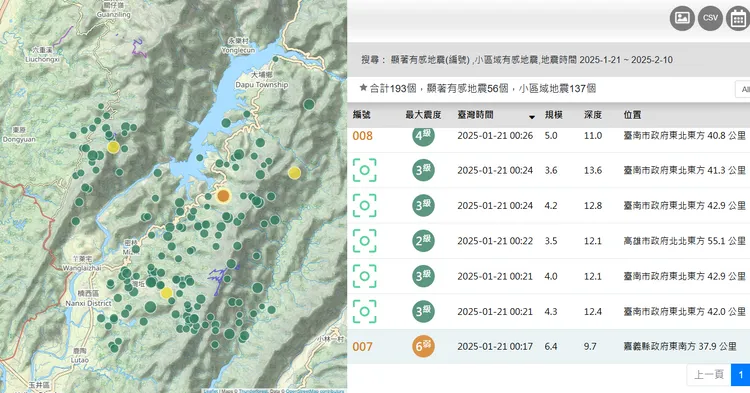Sort the table by 最大震度 column

pos(423,115)
